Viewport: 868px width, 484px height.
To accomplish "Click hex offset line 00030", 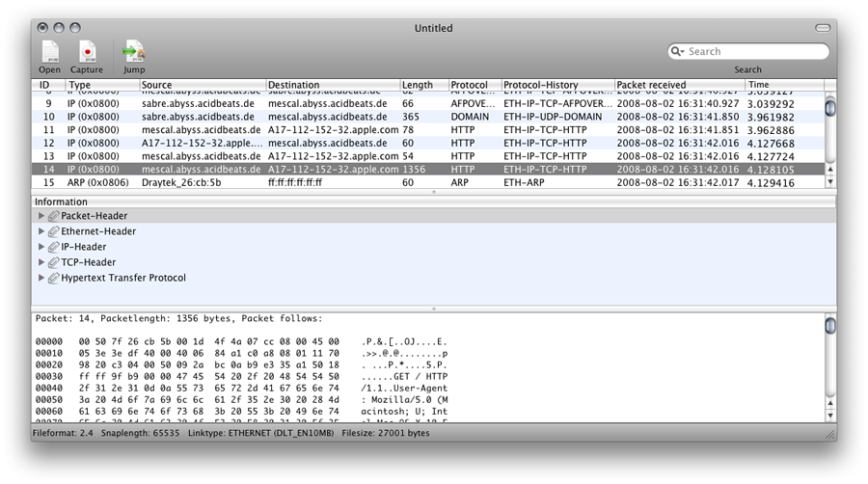I will coord(241,377).
